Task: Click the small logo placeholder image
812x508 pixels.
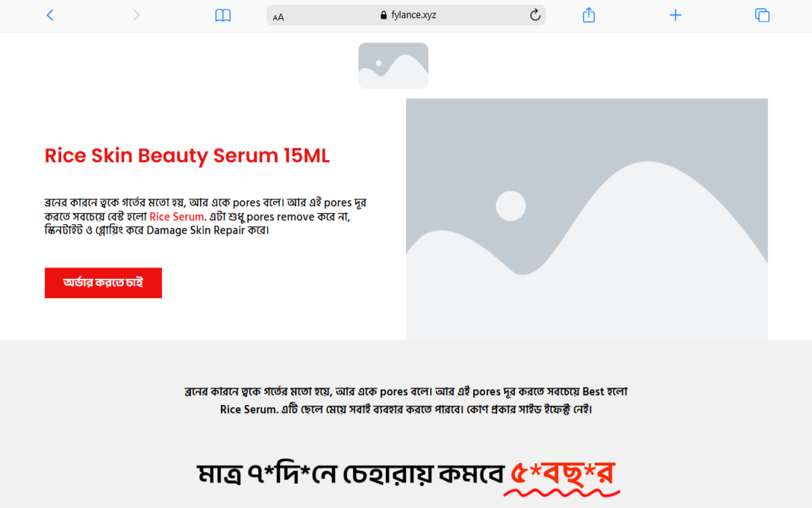Action: [393, 65]
